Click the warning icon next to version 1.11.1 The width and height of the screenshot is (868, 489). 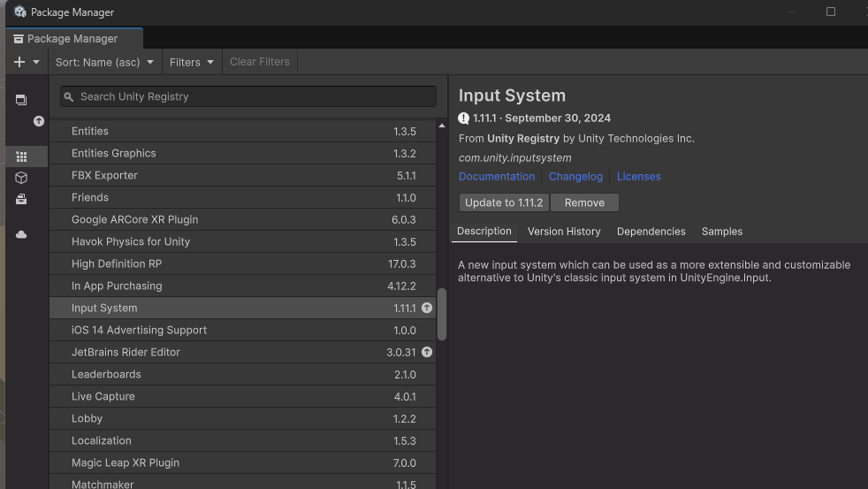(463, 118)
